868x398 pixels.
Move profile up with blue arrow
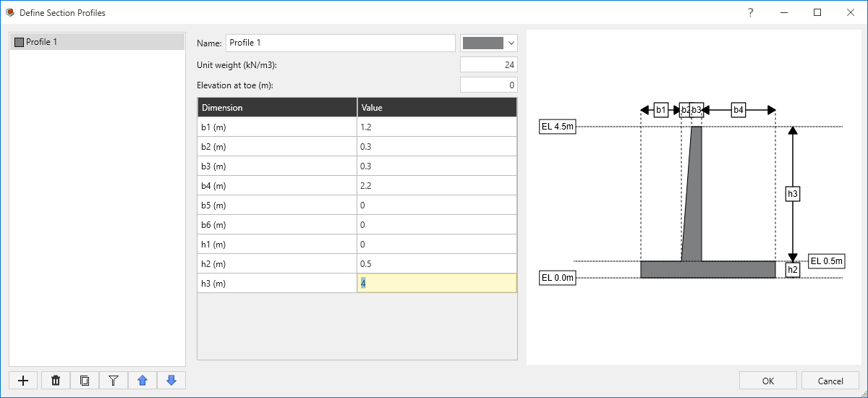[142, 381]
